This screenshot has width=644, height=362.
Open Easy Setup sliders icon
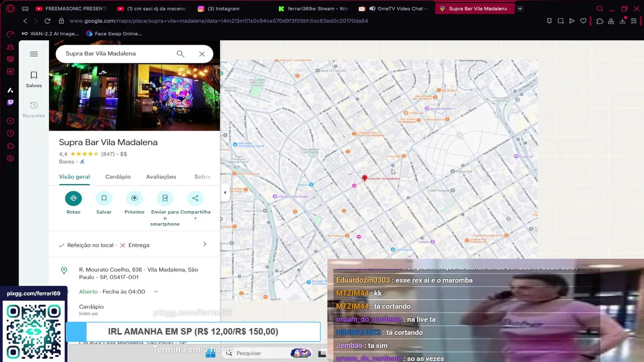[x=634, y=21]
